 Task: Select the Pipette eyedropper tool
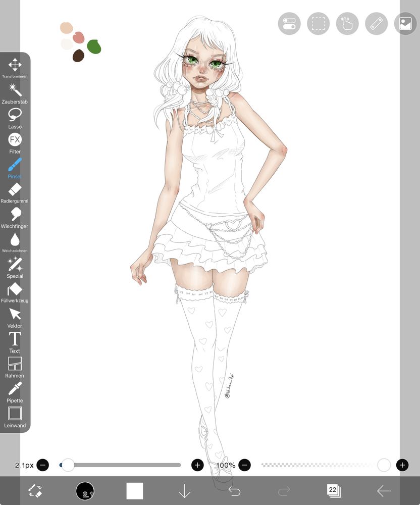[15, 392]
